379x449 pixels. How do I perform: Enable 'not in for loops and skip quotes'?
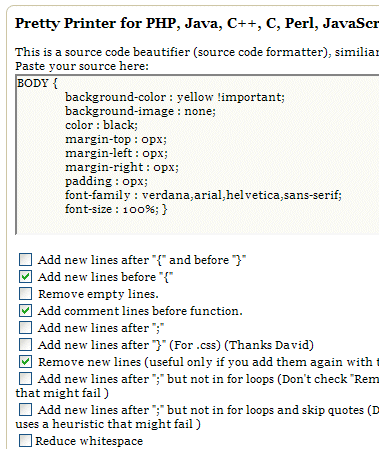25,409
